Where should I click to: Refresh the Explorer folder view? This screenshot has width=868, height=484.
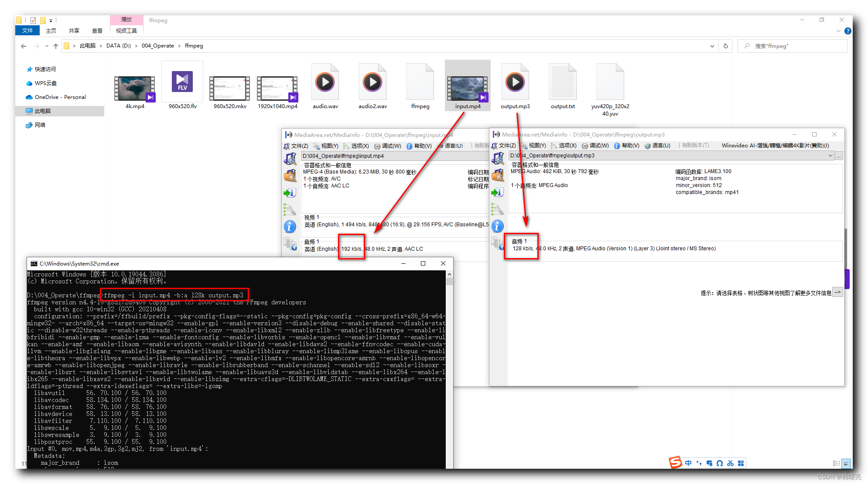pos(726,46)
